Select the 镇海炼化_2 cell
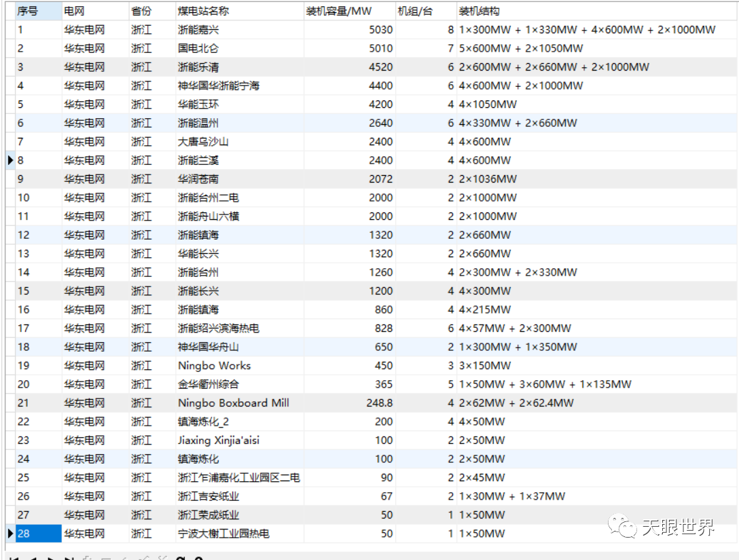The image size is (739, 560). [239, 422]
